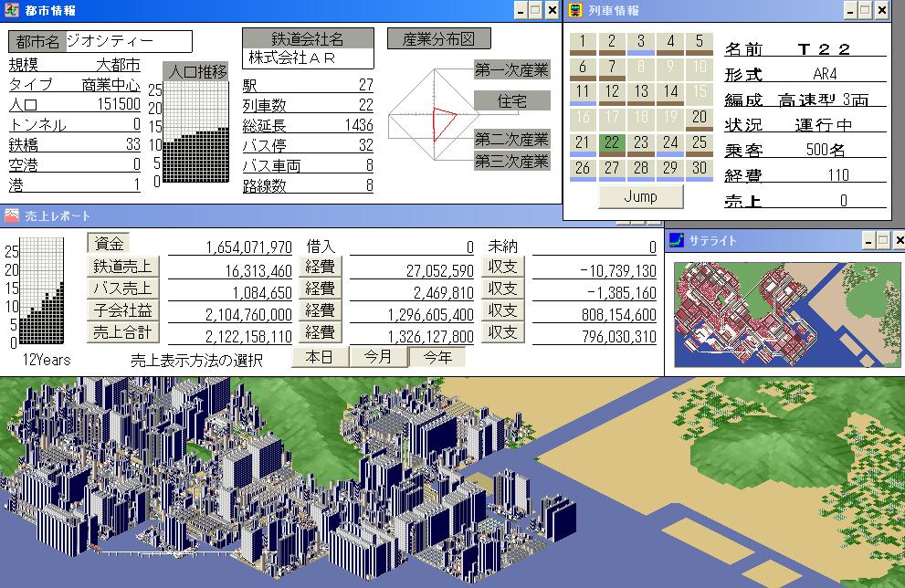Choose train 27 in 列車情報
The image size is (905, 588).
[612, 170]
